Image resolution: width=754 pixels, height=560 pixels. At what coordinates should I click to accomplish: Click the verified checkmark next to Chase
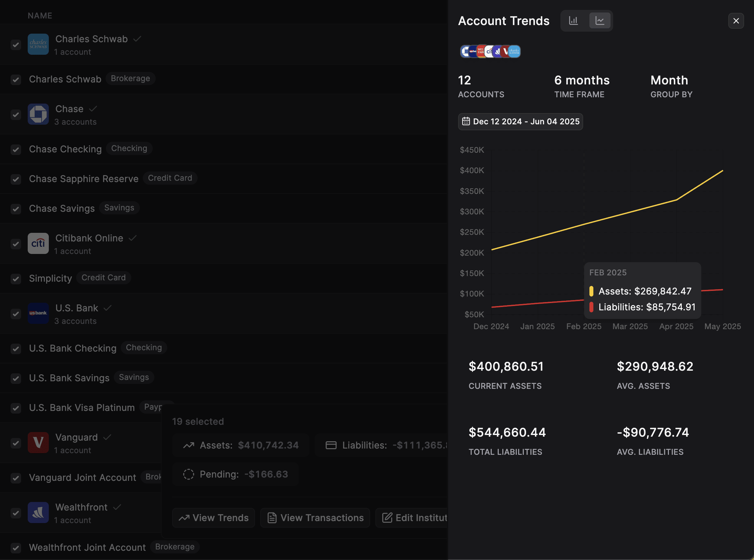coord(93,109)
